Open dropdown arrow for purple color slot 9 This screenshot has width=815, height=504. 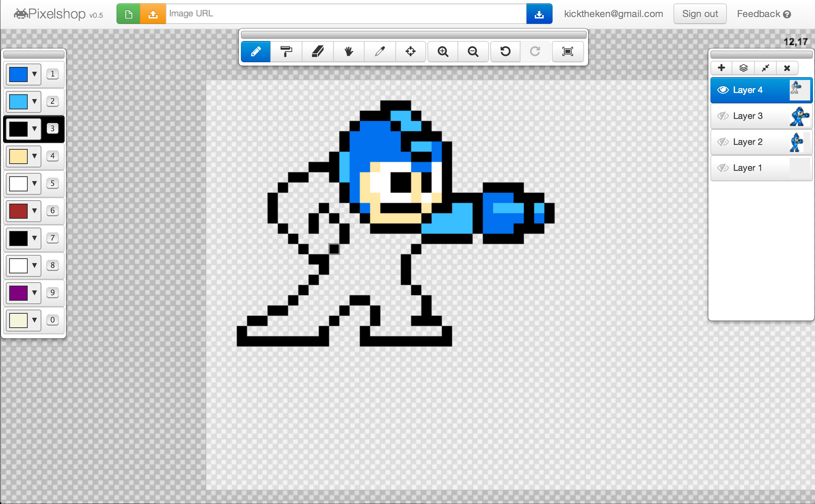pyautogui.click(x=34, y=292)
